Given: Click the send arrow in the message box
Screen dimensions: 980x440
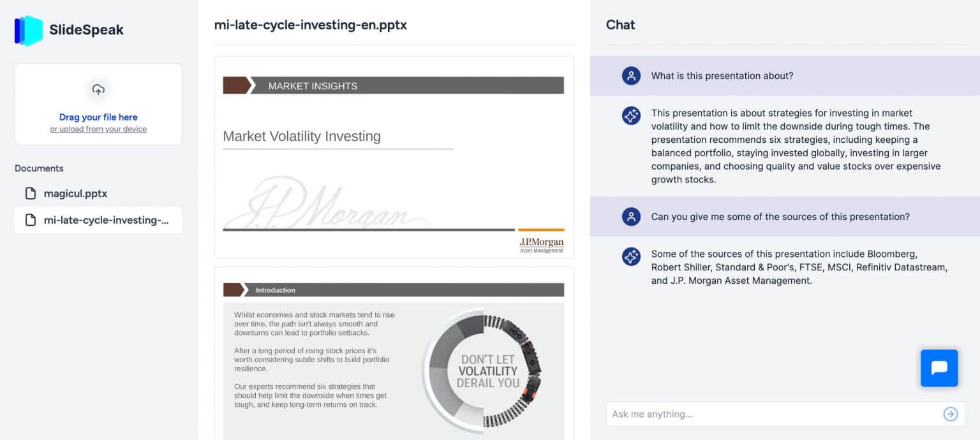Looking at the screenshot, I should (950, 414).
